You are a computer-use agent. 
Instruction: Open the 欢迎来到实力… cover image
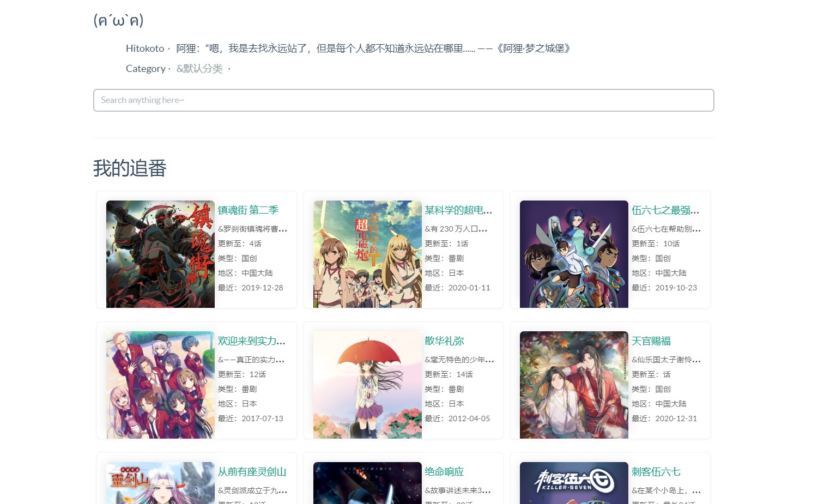(160, 385)
